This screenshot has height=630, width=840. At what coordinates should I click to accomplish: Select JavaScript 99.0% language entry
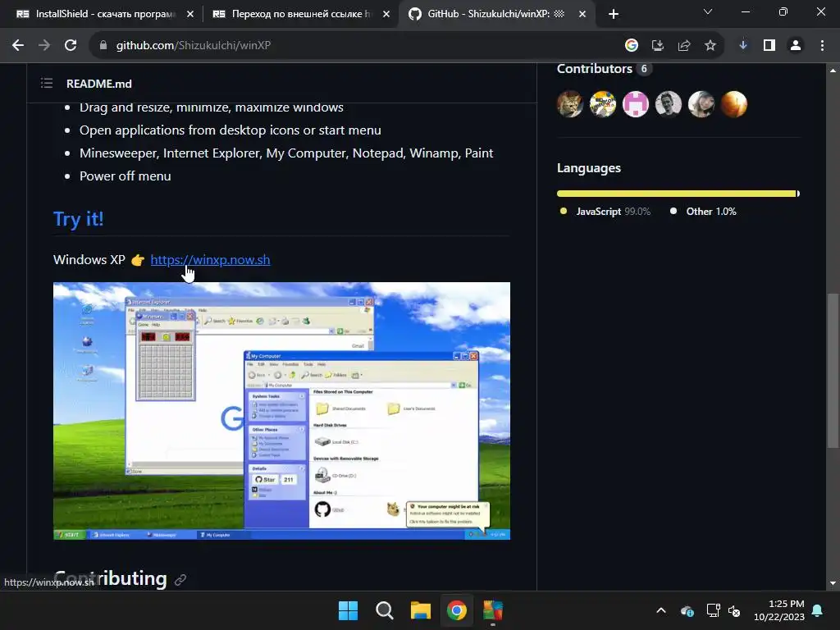coord(605,212)
